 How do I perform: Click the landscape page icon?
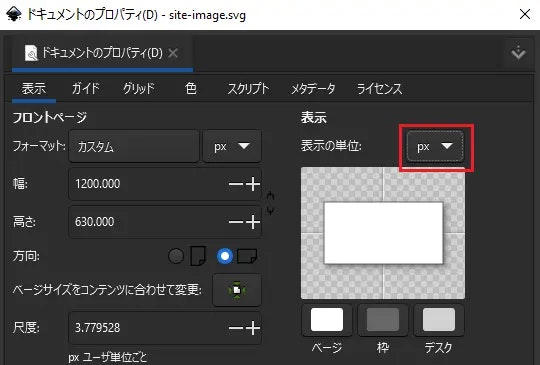tap(247, 256)
